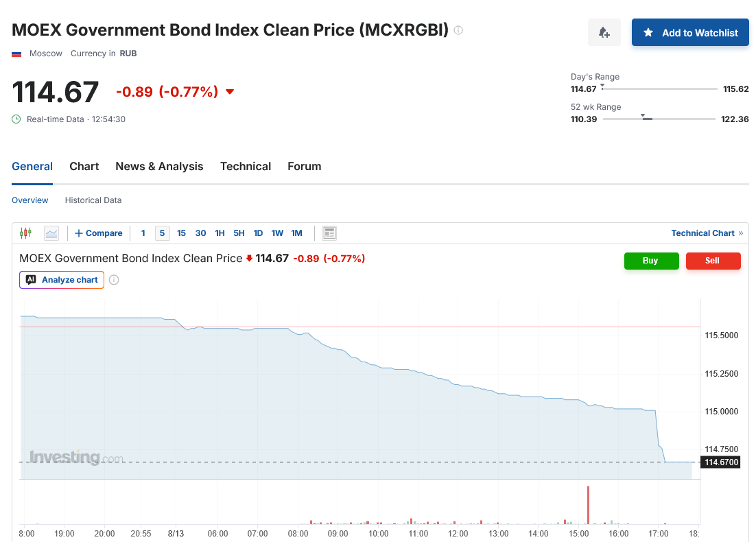This screenshot has width=756, height=542.
Task: Open the News & Analysis tab
Action: pos(159,166)
